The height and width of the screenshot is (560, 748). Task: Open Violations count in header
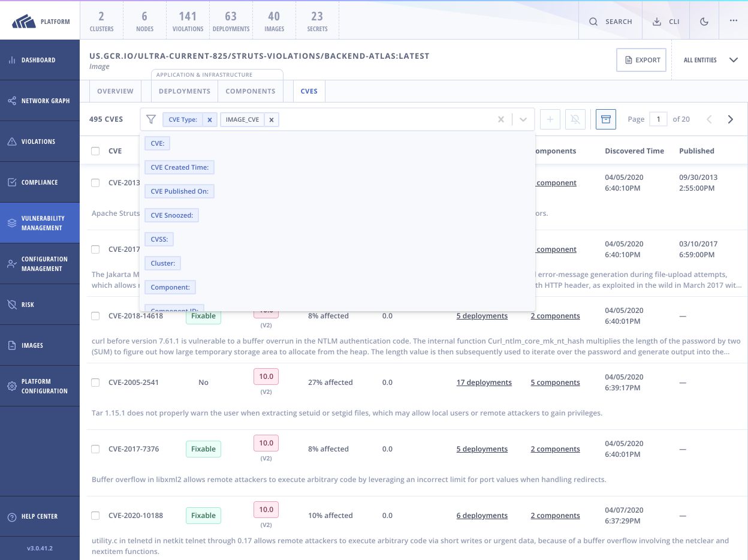click(188, 21)
